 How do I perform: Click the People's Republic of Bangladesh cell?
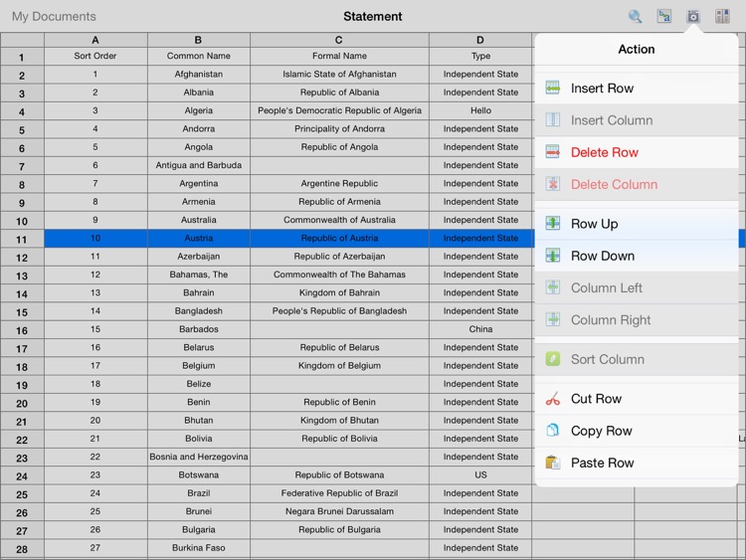(x=339, y=310)
